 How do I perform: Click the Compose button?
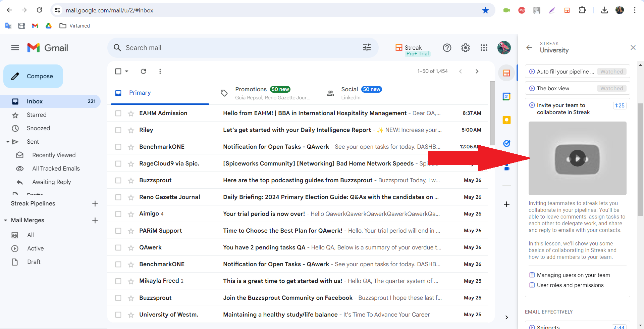(33, 76)
